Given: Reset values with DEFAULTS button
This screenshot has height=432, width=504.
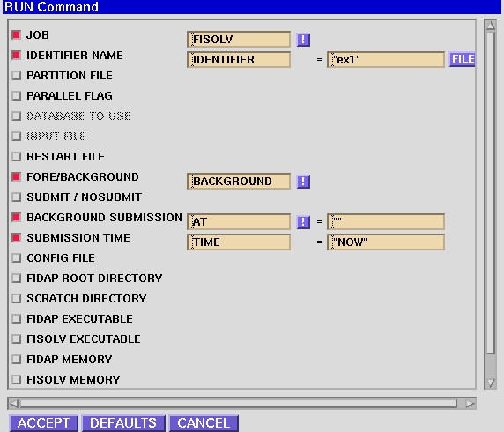Looking at the screenshot, I should coord(123,423).
